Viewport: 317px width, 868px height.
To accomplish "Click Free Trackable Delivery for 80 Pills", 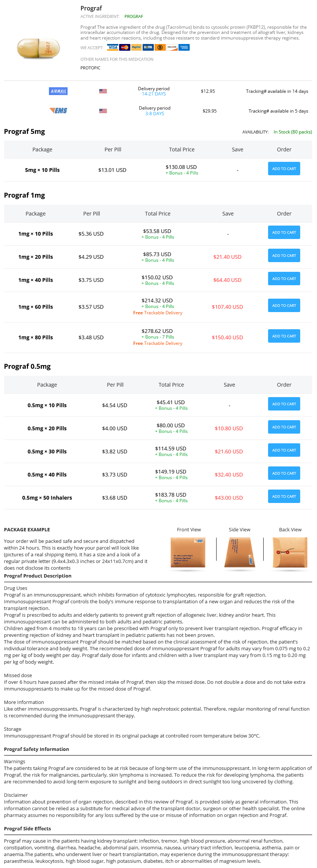I will 158,343.
